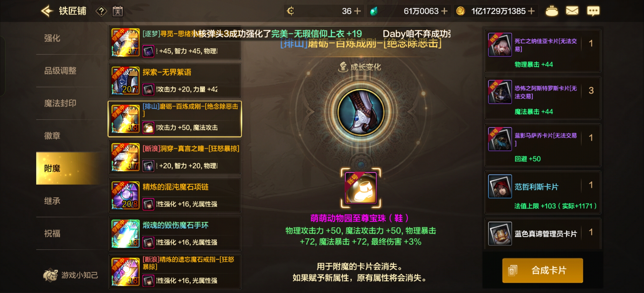644x293 pixels.
Task: Click the 合成卡片 button
Action: pyautogui.click(x=543, y=270)
